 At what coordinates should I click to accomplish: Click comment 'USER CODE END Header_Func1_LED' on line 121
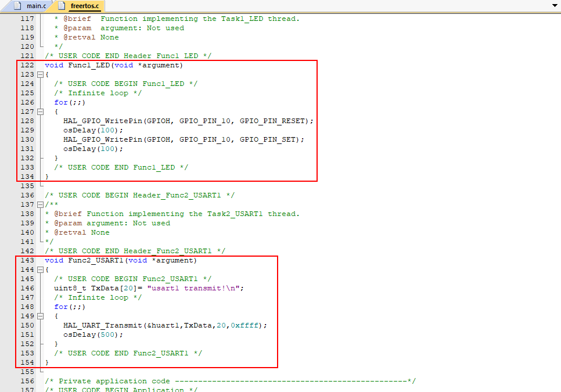click(x=128, y=56)
